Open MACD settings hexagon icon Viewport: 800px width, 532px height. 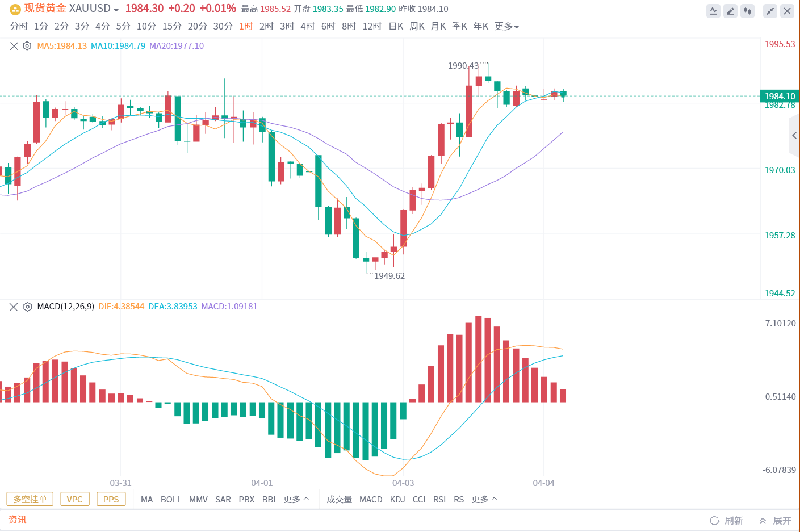pos(27,307)
